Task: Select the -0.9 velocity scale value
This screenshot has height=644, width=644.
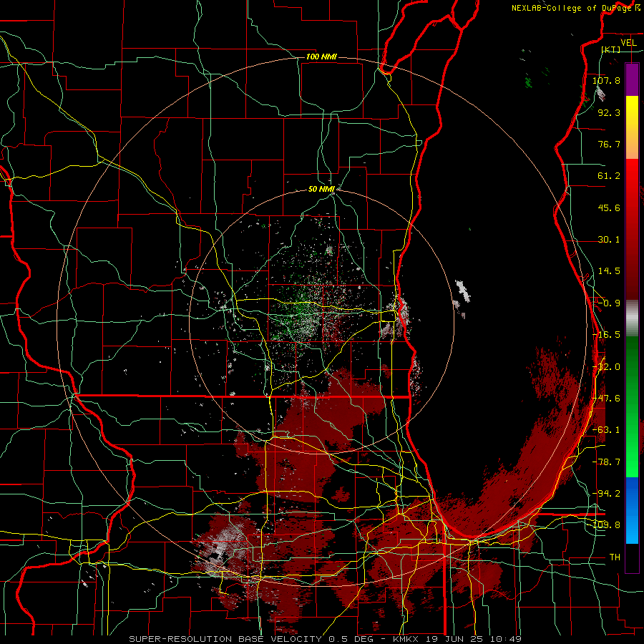Action: tap(609, 303)
